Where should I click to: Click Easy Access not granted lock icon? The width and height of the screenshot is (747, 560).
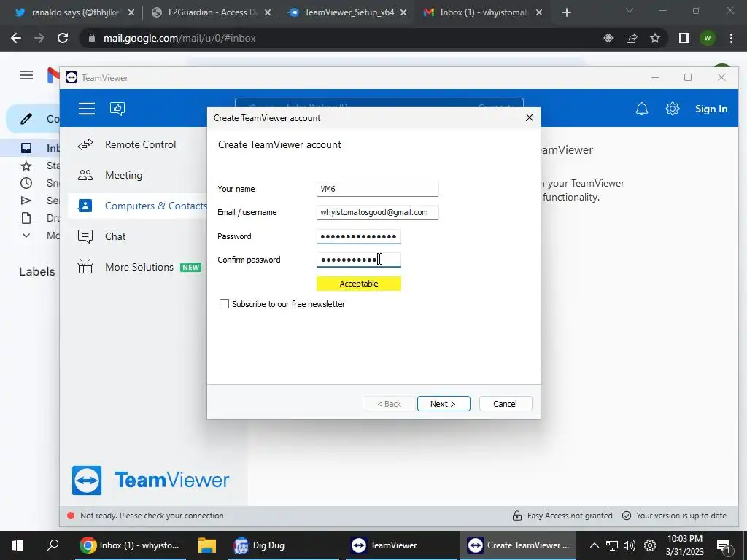517,516
